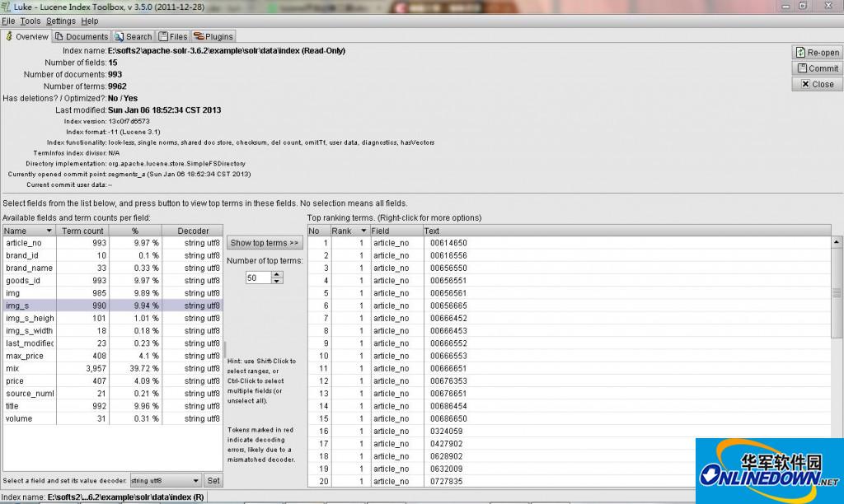Sort by percent column header
Image resolution: width=844 pixels, height=504 pixels.
(x=135, y=231)
